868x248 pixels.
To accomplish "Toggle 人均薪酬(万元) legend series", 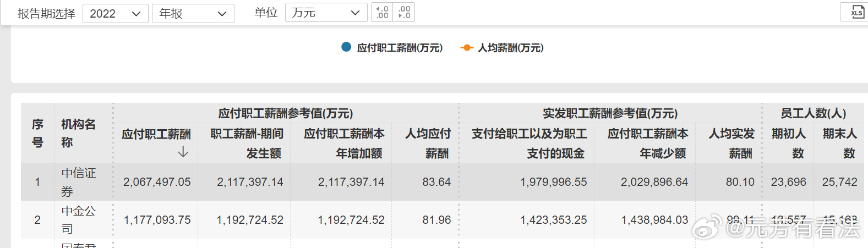I will (502, 48).
